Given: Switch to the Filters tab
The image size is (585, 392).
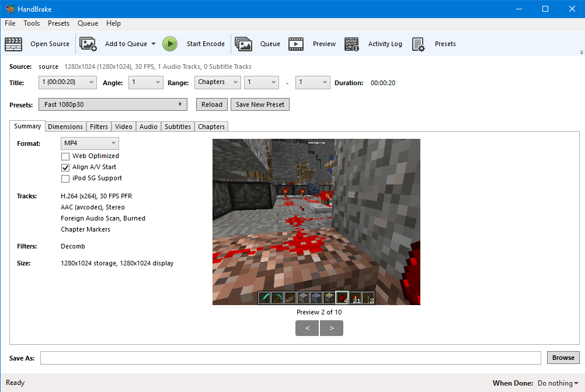Looking at the screenshot, I should pos(99,127).
